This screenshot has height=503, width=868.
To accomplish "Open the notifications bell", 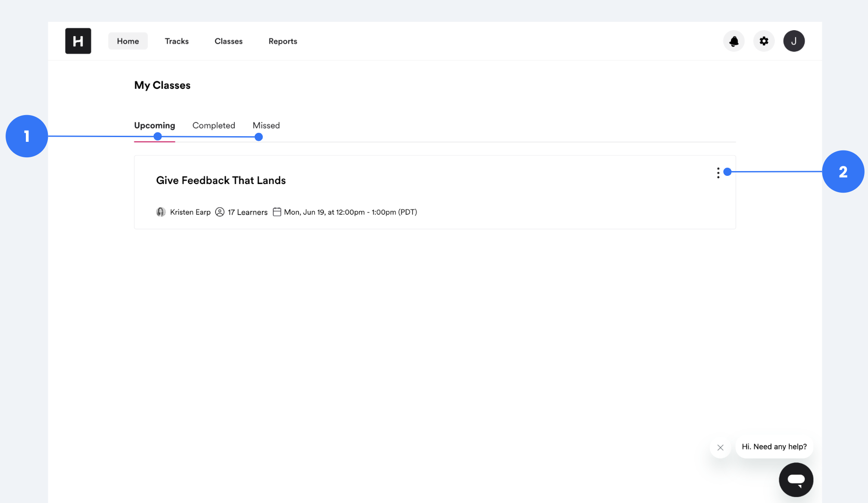I will point(734,41).
